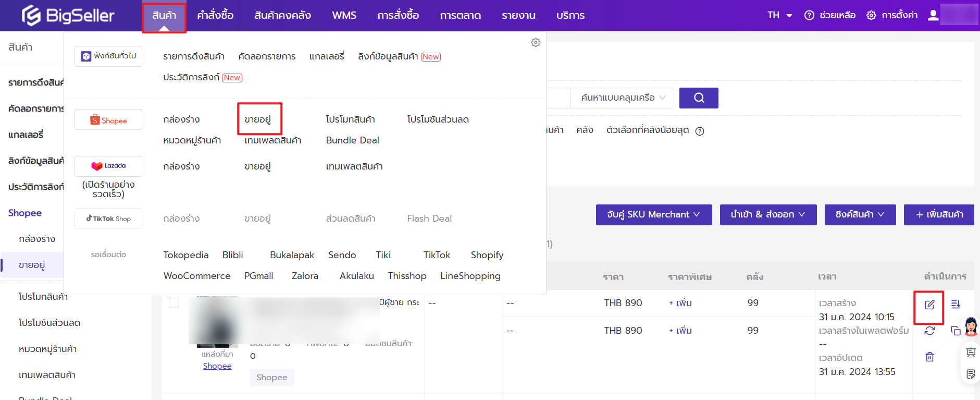980x400 pixels.
Task: Open the คำสั่งซื้อ top menu
Action: [215, 15]
